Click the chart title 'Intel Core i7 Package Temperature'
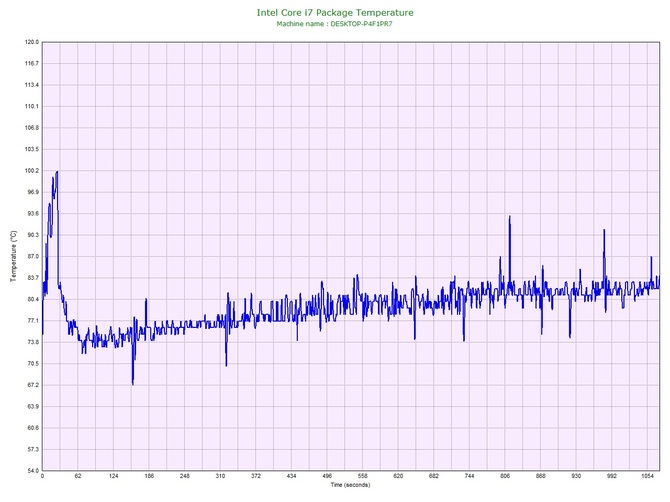670x502 pixels. 335,13
